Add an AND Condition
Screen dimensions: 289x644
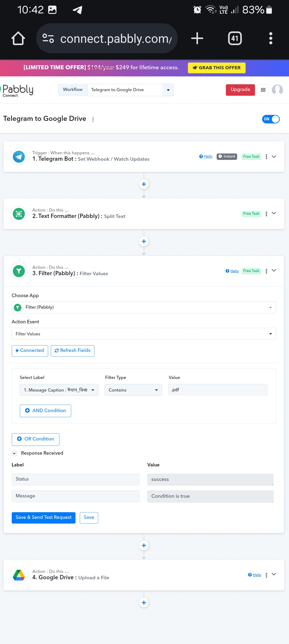click(x=45, y=411)
